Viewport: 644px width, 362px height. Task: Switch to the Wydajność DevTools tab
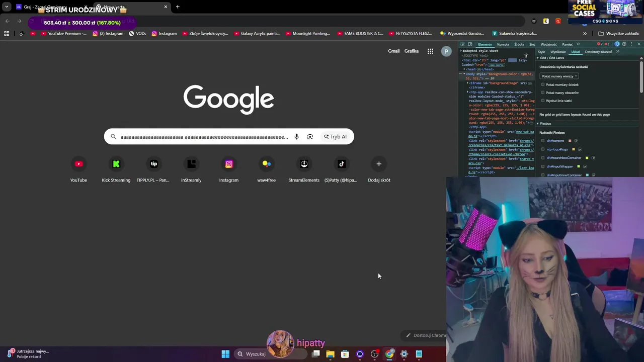coord(549,44)
